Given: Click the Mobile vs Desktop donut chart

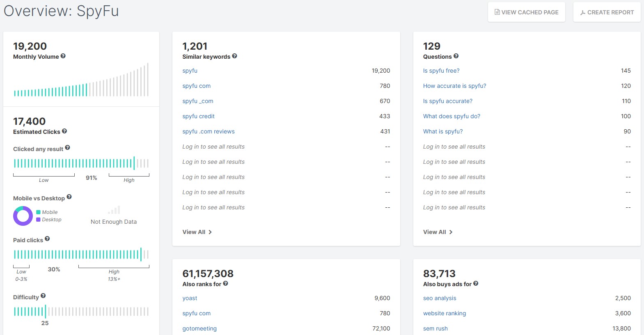Looking at the screenshot, I should click(x=23, y=216).
